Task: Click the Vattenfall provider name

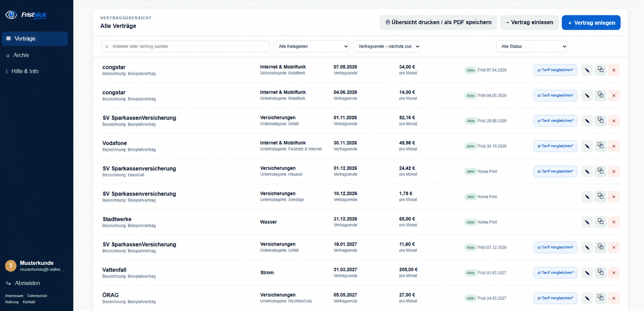Action: [114, 270]
